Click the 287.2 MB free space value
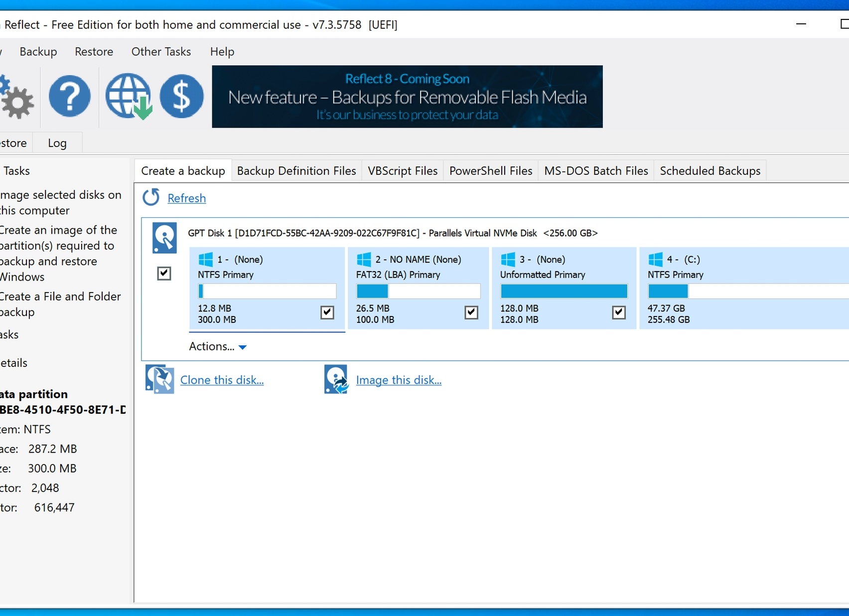The image size is (849, 616). 53,449
